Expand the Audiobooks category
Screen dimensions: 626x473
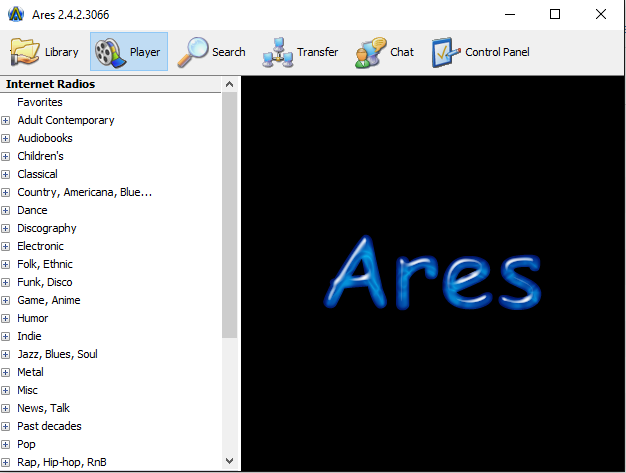point(6,139)
